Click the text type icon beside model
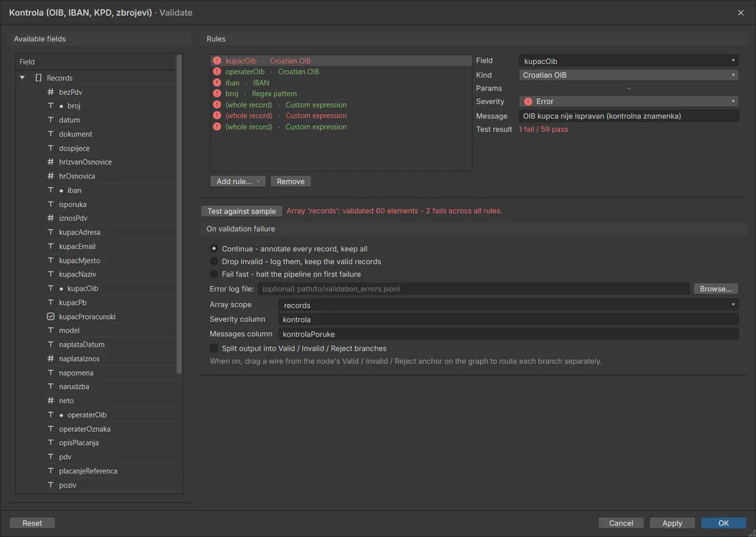The height and width of the screenshot is (537, 756). pyautogui.click(x=51, y=331)
